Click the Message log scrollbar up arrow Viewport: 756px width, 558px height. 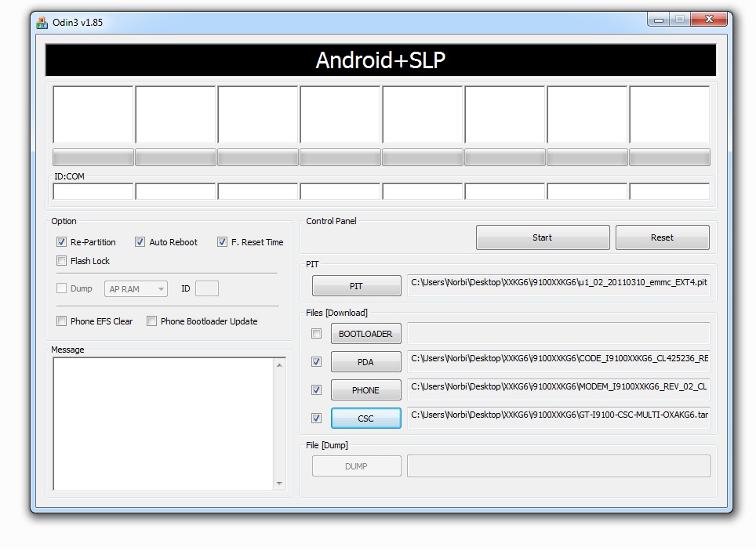280,365
